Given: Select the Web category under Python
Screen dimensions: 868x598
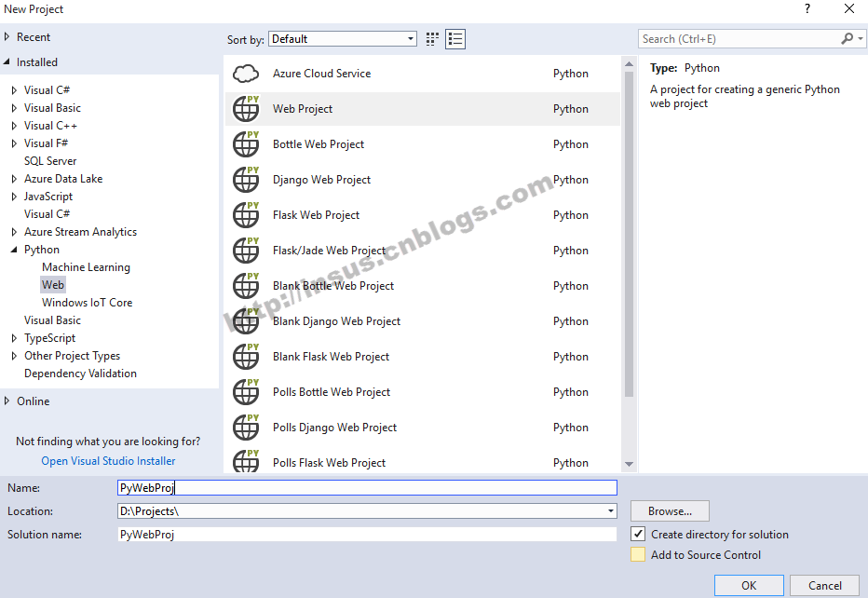Looking at the screenshot, I should pos(53,285).
